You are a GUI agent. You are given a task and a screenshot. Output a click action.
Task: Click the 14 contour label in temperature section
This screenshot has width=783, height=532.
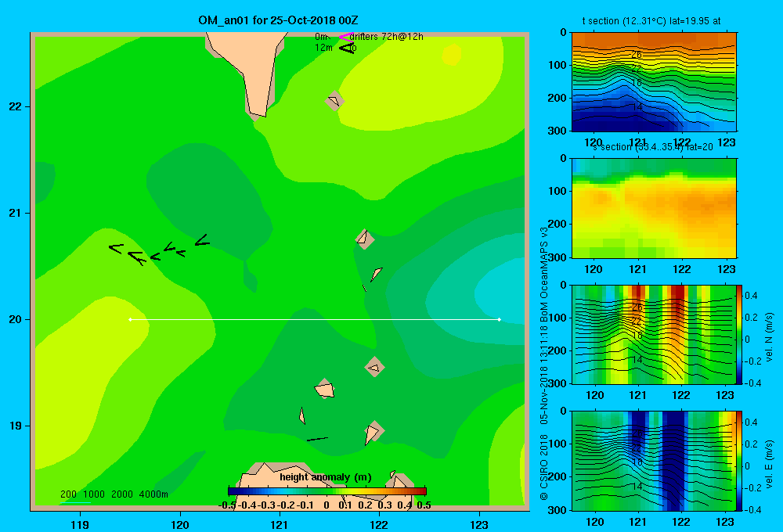[637, 107]
